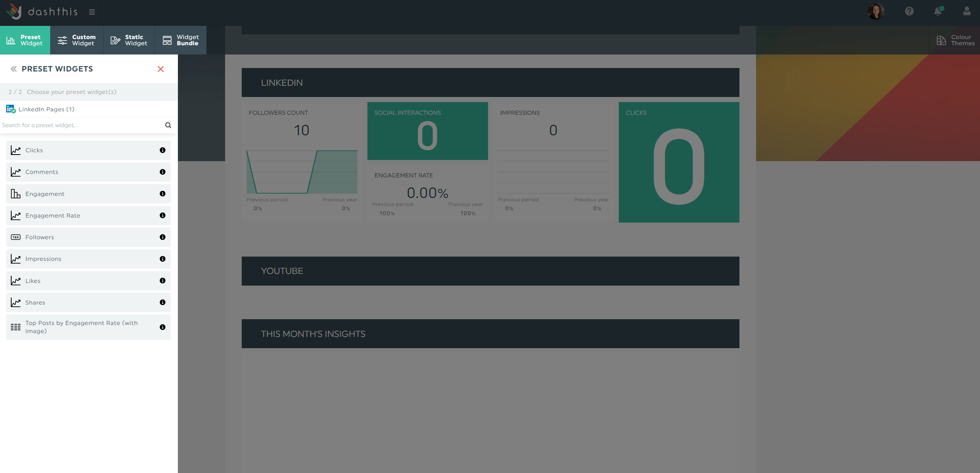Image resolution: width=980 pixels, height=473 pixels.
Task: Click the Top Posts table list icon
Action: (15, 327)
